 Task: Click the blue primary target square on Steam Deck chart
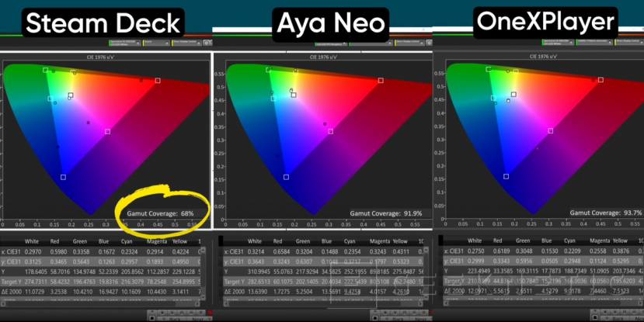[x=63, y=177]
